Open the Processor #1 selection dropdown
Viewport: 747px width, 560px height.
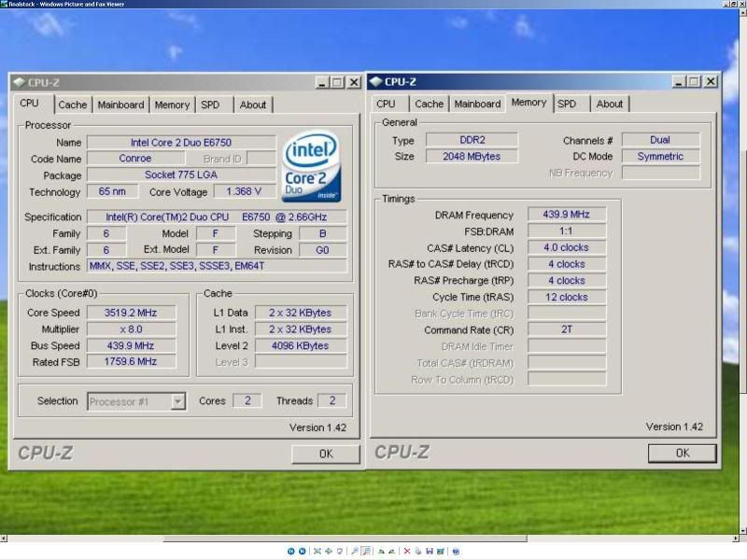pyautogui.click(x=177, y=401)
